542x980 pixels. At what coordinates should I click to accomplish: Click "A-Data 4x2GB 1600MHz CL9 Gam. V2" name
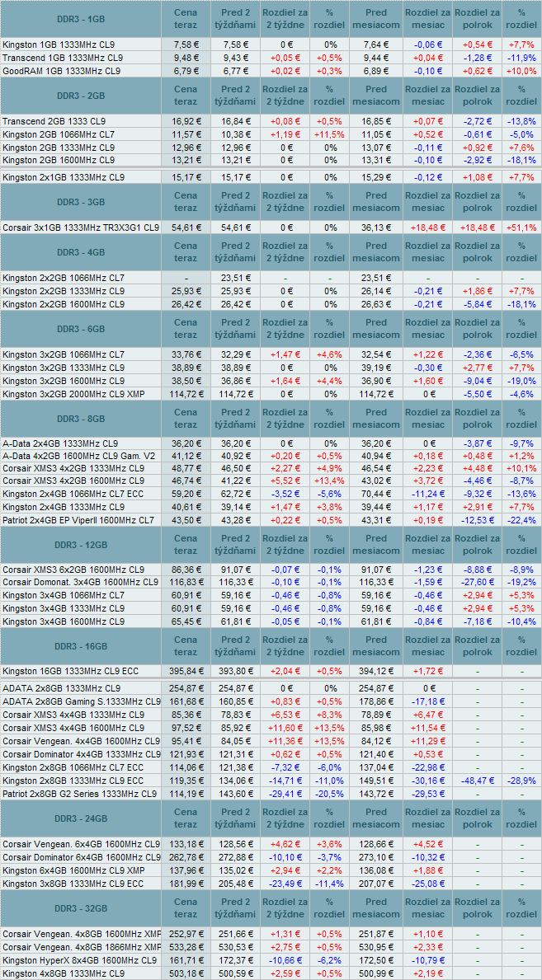coord(78,456)
